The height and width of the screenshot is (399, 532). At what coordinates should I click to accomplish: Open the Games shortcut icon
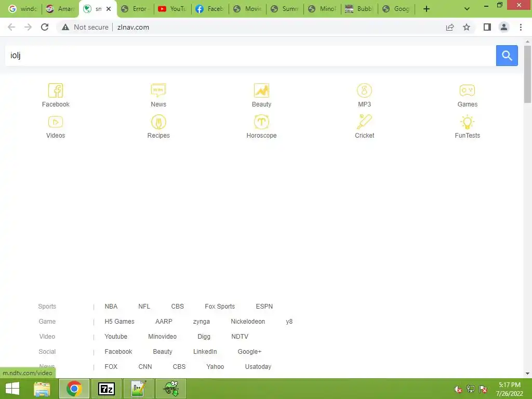click(x=467, y=90)
